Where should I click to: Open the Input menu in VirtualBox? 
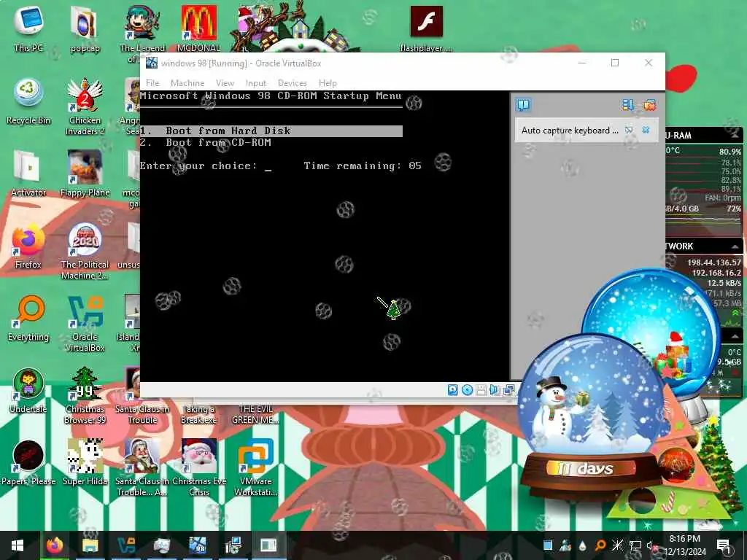click(x=256, y=83)
